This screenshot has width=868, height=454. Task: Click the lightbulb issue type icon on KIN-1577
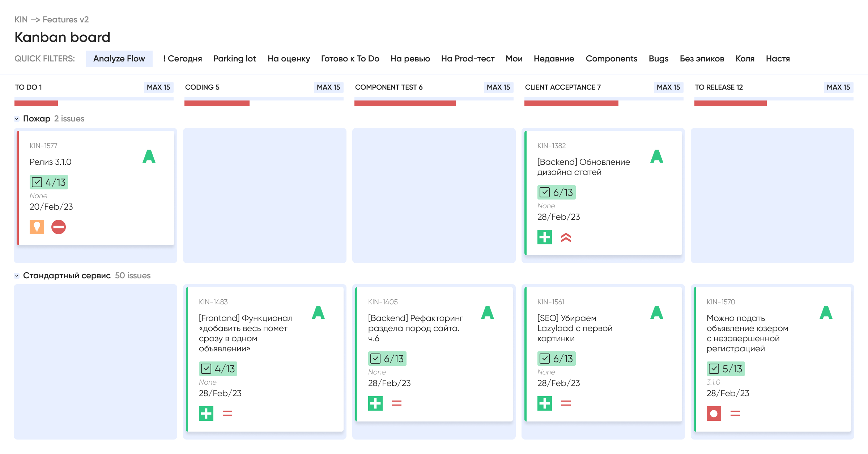[x=37, y=227]
